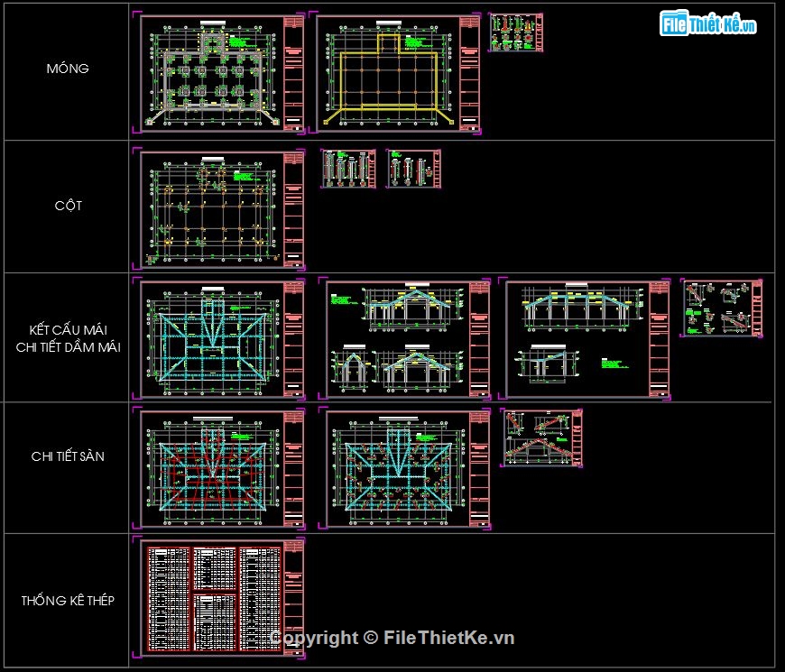Select the small roof beam detail sheet

click(x=723, y=308)
